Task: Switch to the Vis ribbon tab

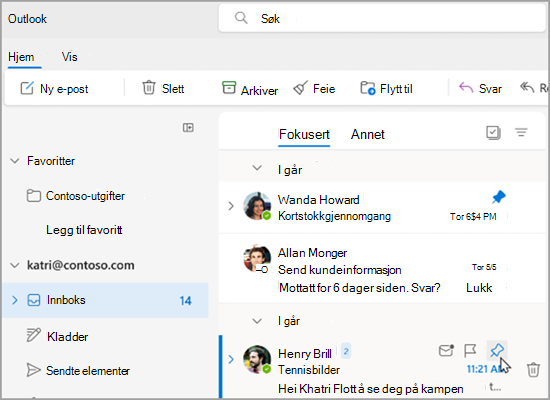Action: point(69,57)
